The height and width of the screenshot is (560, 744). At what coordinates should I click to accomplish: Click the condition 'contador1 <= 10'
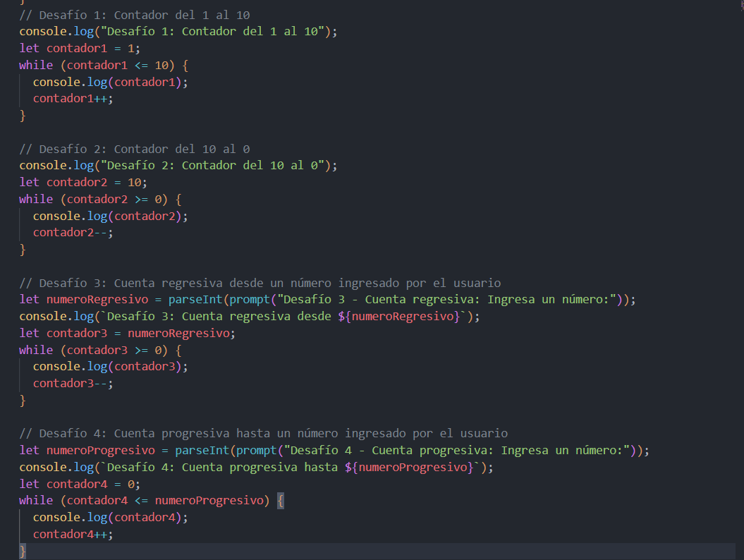point(117,65)
